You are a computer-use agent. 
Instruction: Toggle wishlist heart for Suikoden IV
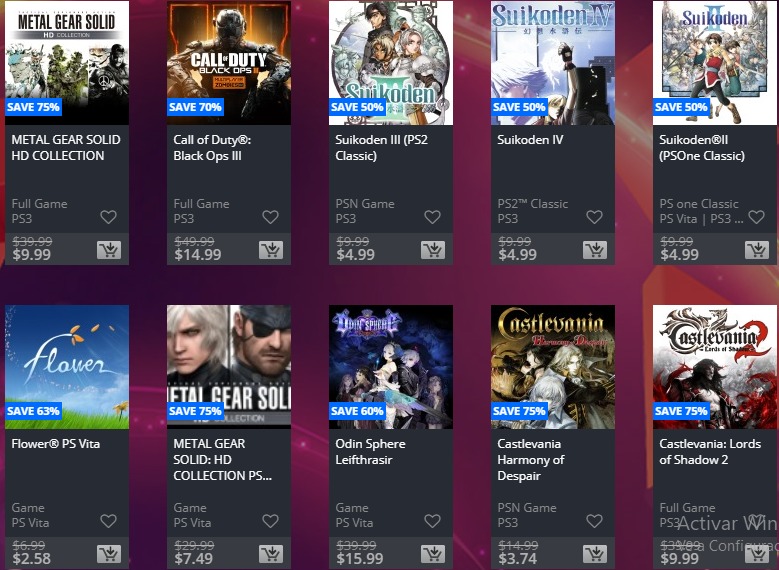click(594, 217)
